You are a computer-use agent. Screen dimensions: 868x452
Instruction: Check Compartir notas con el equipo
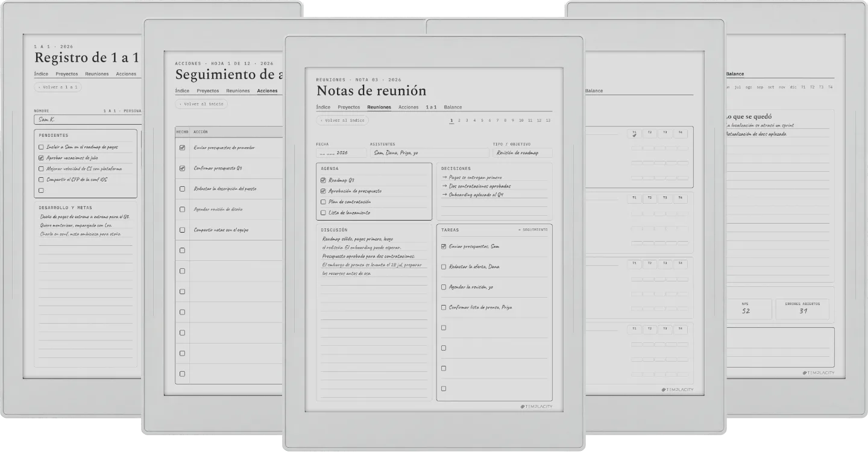point(182,230)
